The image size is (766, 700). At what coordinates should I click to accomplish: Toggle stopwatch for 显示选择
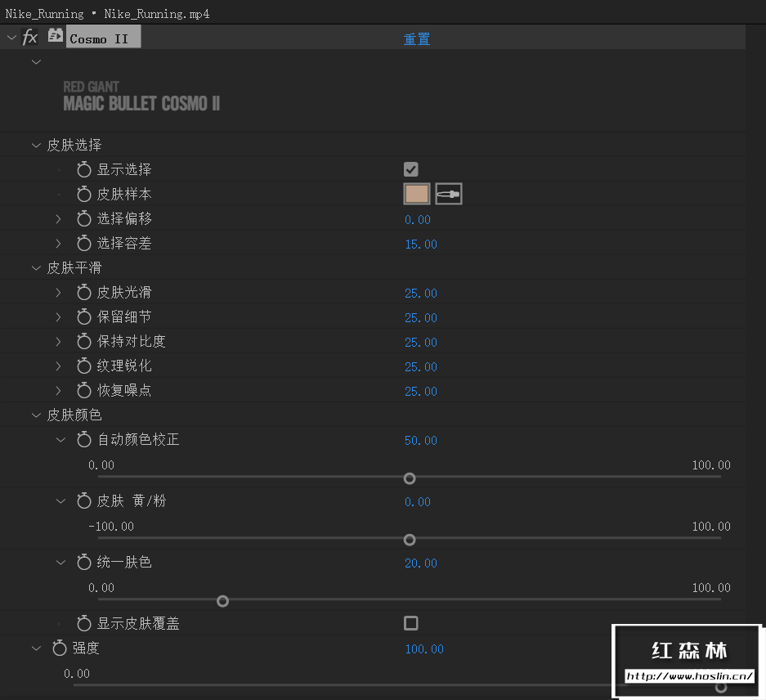click(84, 169)
